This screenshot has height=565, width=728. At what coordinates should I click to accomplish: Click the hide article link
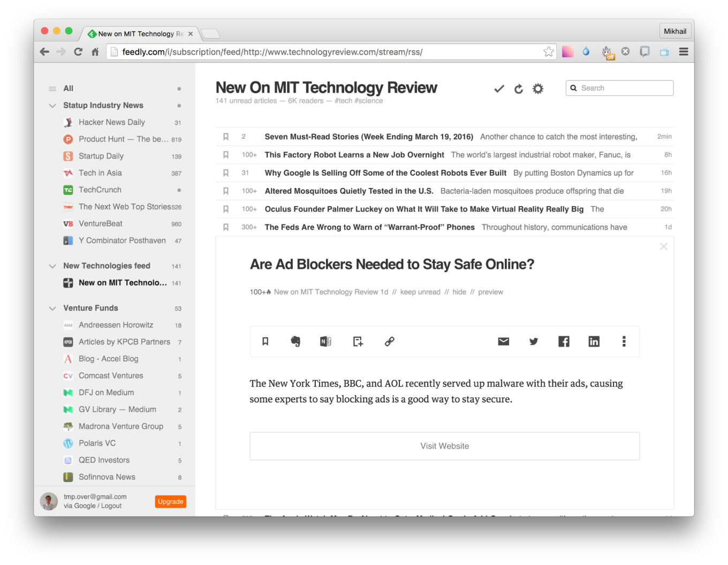click(459, 292)
